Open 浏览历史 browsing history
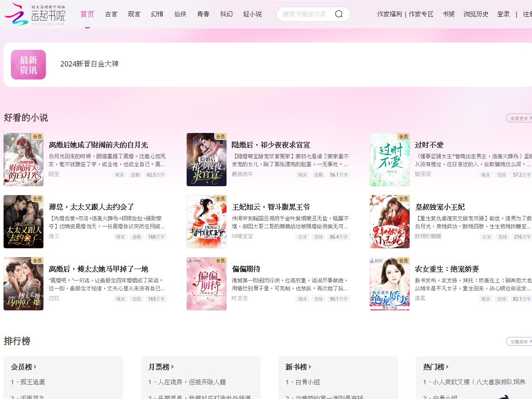The image size is (532, 399). pos(476,14)
